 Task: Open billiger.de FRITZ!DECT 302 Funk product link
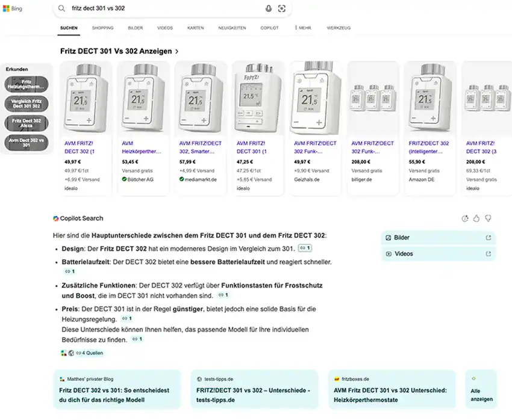pyautogui.click(x=372, y=147)
